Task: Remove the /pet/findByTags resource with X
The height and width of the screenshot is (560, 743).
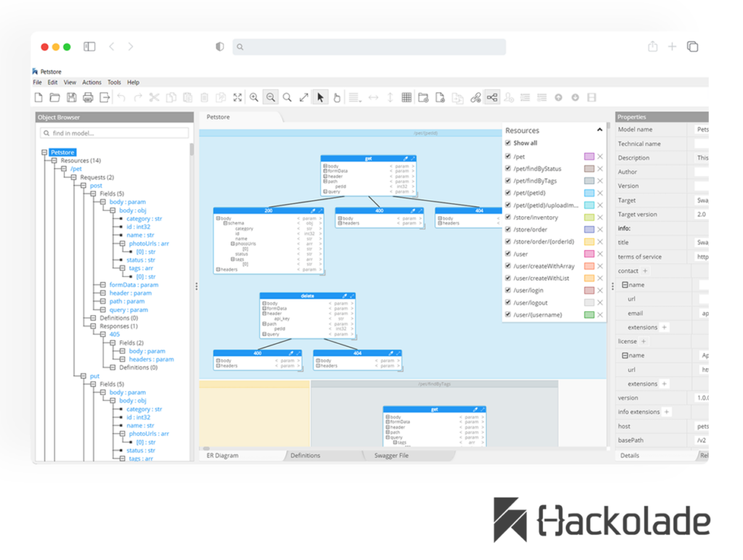Action: click(600, 181)
